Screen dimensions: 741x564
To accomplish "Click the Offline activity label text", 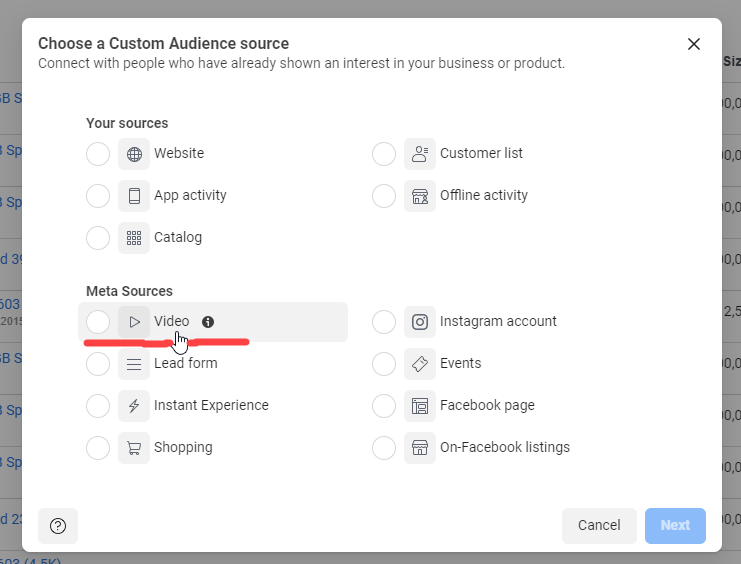I will click(484, 195).
